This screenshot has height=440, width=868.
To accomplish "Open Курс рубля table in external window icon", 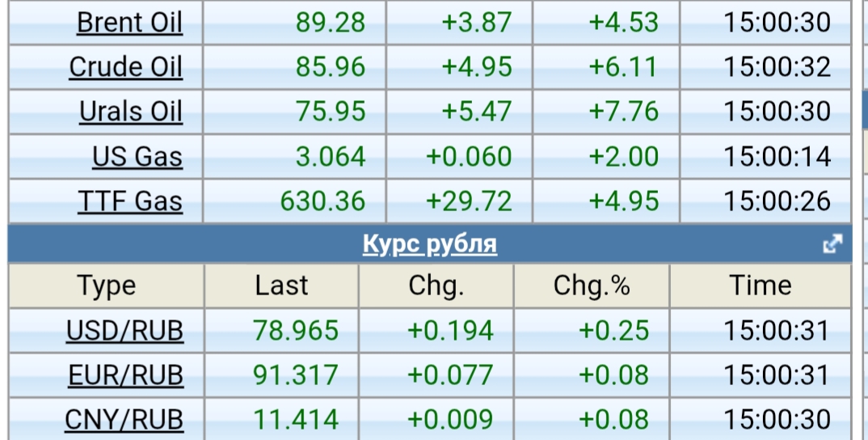I will 832,243.
